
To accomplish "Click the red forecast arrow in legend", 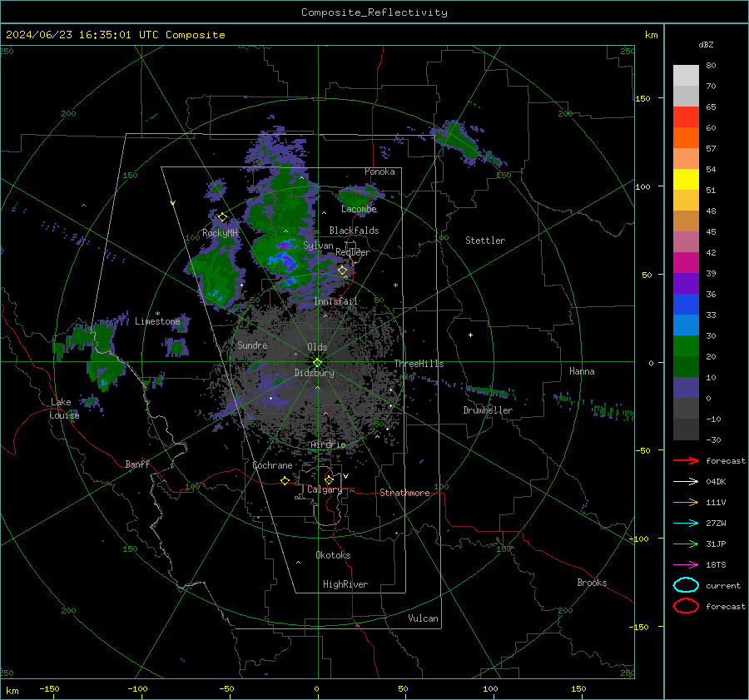I will coord(686,460).
